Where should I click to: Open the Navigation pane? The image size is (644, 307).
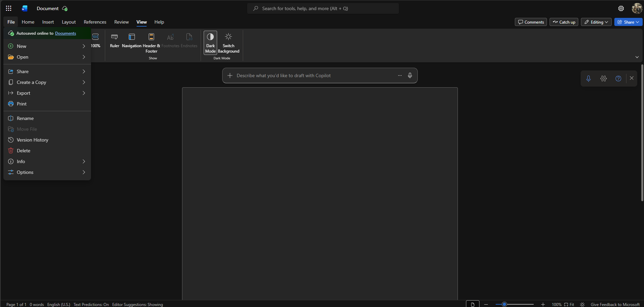coord(131,40)
